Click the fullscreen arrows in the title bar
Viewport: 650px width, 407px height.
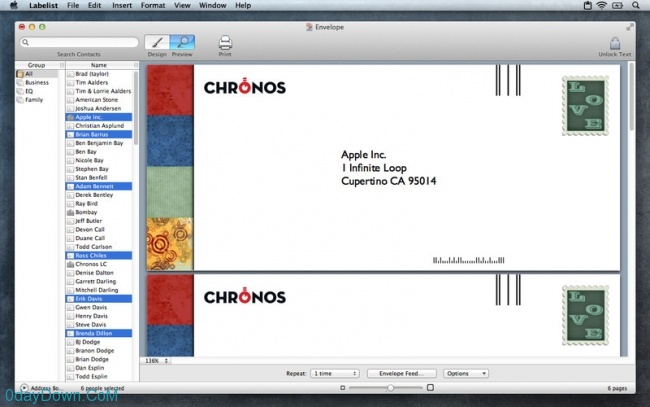(x=630, y=27)
